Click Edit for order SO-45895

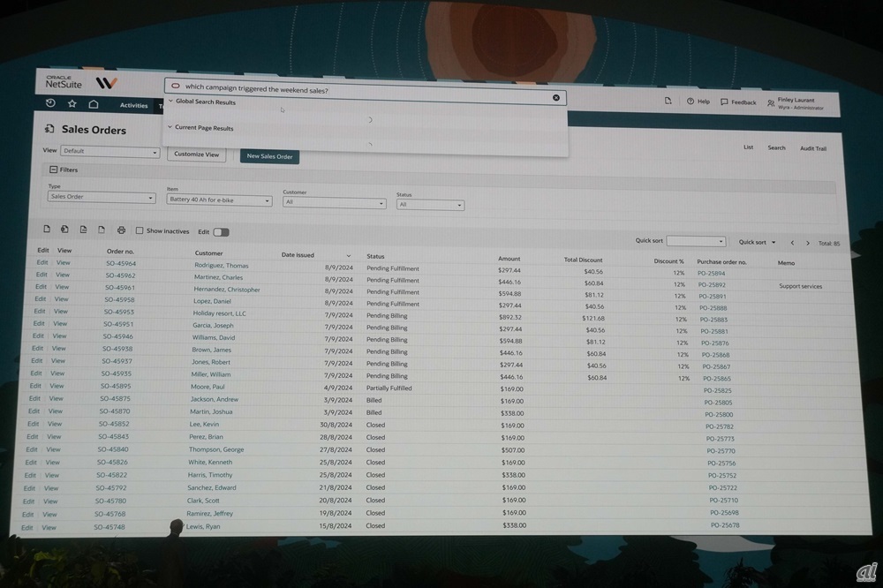click(35, 386)
